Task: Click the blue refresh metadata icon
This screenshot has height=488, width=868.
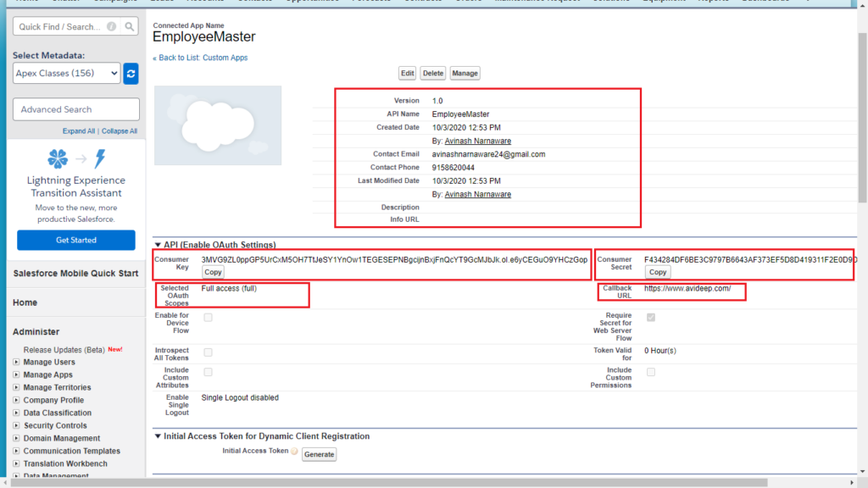Action: 131,74
